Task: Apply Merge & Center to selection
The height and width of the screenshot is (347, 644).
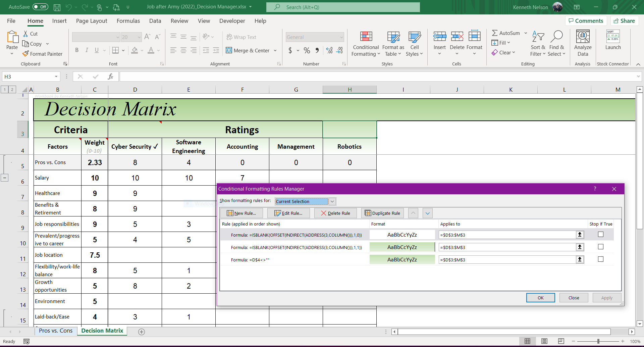Action: (248, 50)
